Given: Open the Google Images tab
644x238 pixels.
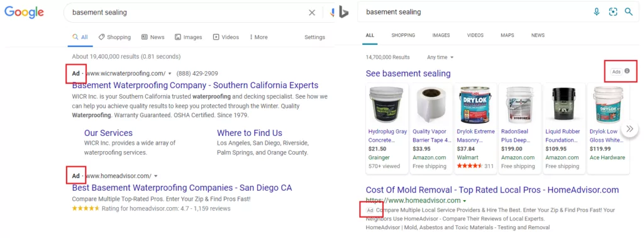Looking at the screenshot, I should (x=189, y=37).
